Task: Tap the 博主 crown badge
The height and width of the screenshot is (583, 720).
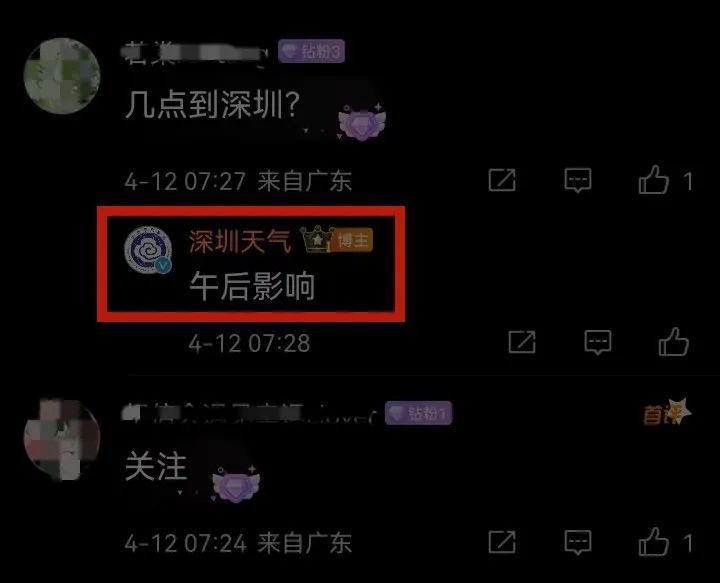Action: tap(337, 240)
